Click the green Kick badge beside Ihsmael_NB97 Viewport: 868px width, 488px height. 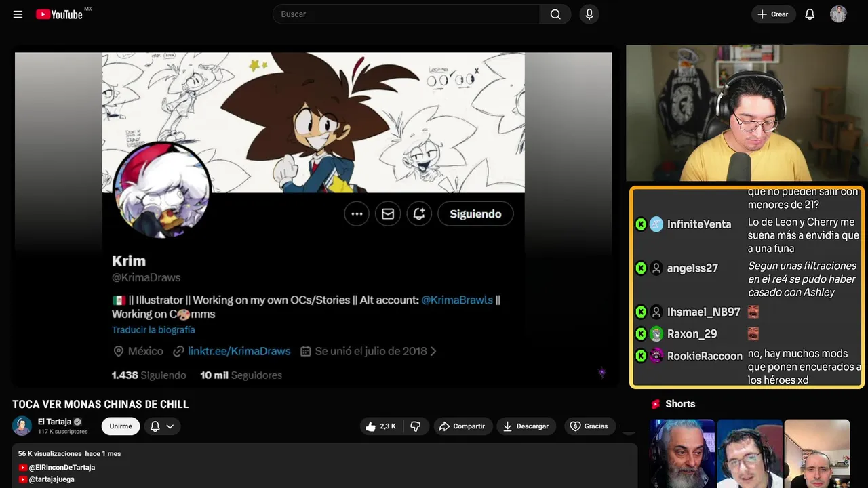(641, 312)
